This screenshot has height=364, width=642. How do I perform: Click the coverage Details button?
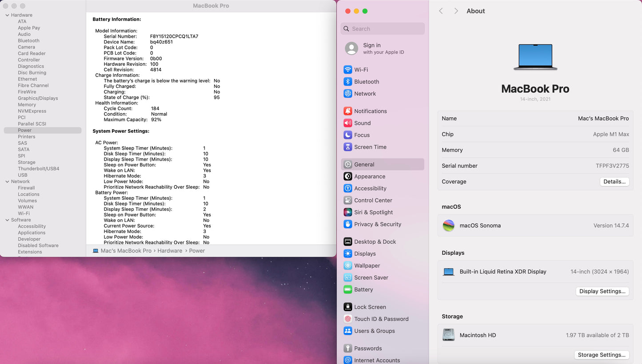pos(614,182)
